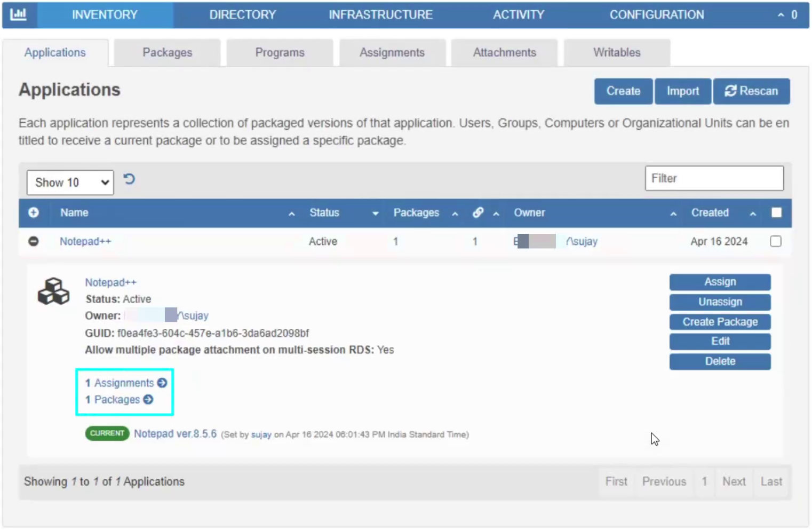812x530 pixels.
Task: Open Assignments via the arrow icon
Action: point(162,383)
